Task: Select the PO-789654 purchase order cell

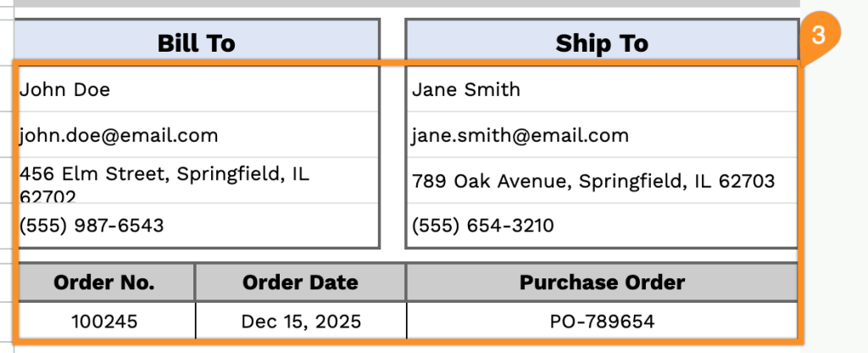Action: pos(602,322)
